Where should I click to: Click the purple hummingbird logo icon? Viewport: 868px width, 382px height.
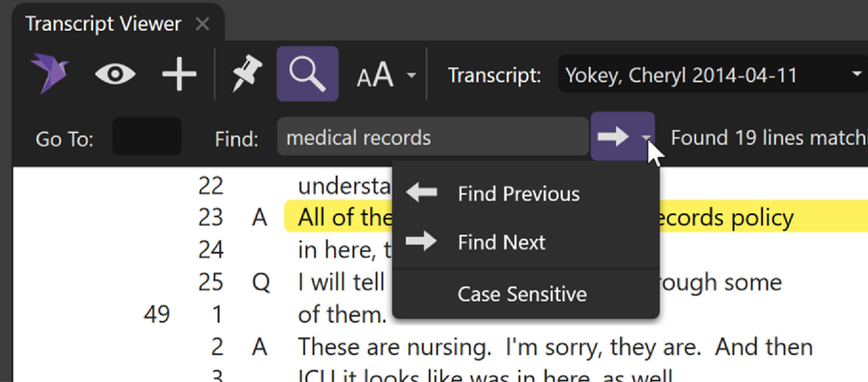[51, 74]
